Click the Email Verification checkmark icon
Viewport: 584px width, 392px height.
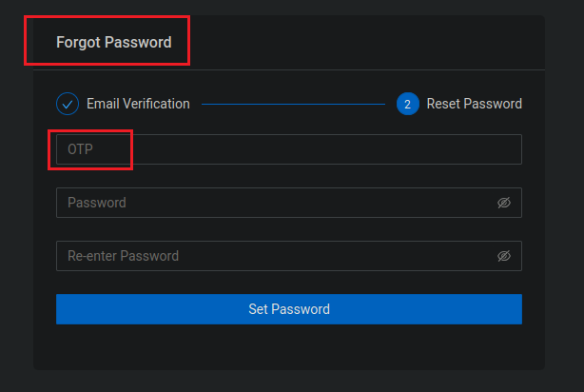point(68,104)
